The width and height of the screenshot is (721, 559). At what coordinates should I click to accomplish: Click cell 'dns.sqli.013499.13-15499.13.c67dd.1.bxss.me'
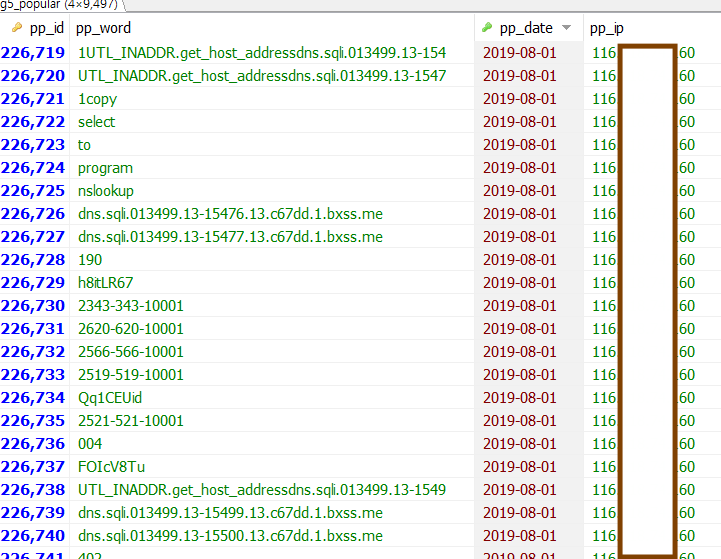272,513
